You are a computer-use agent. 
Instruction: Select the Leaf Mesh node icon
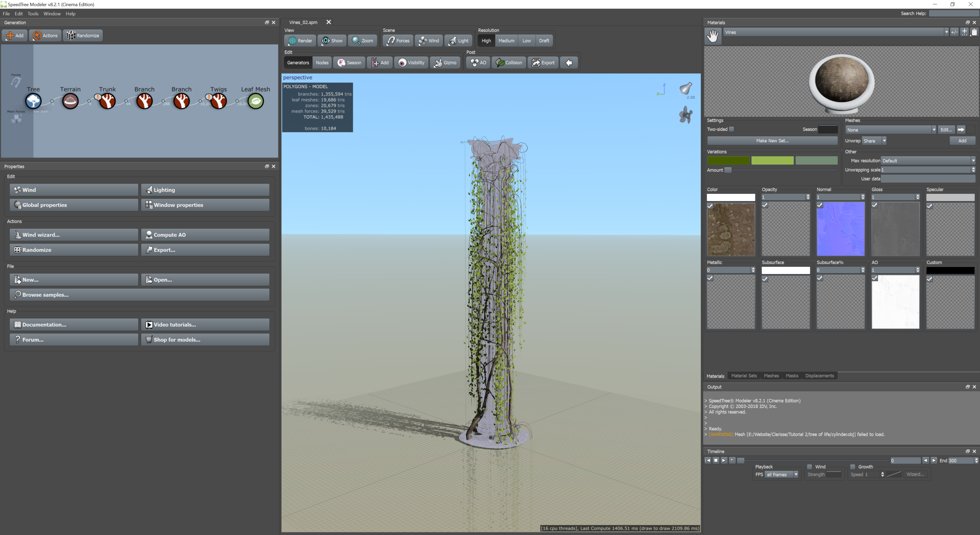pos(256,101)
